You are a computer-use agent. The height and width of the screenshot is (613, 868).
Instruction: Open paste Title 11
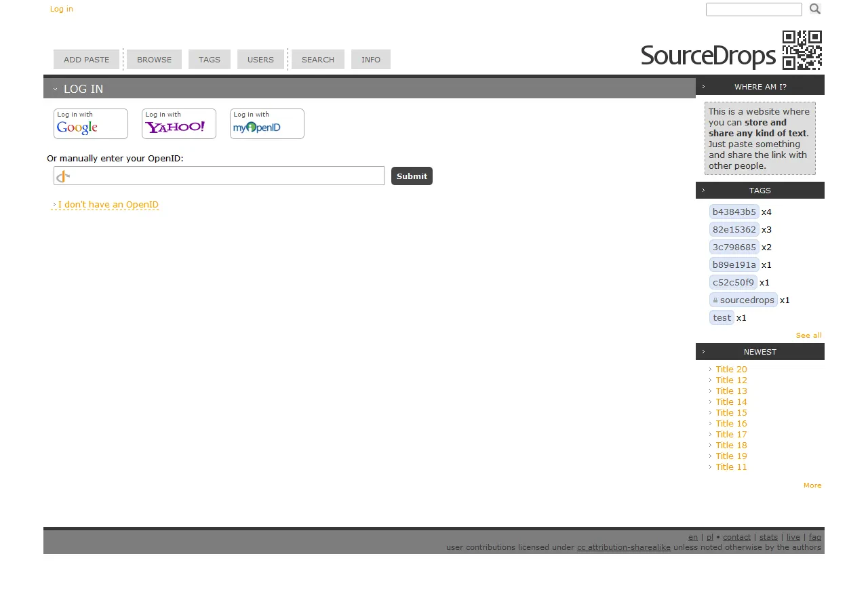(x=731, y=467)
